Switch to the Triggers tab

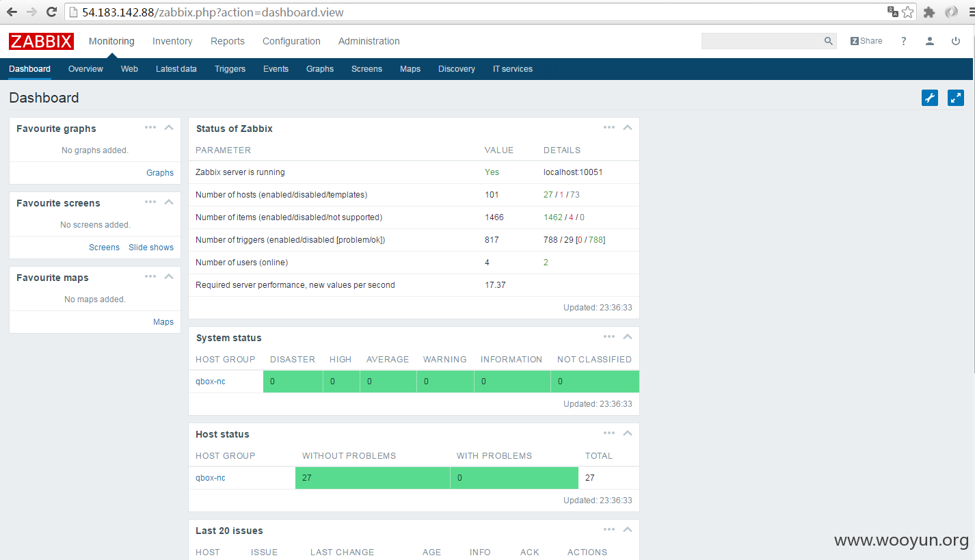[x=230, y=69]
